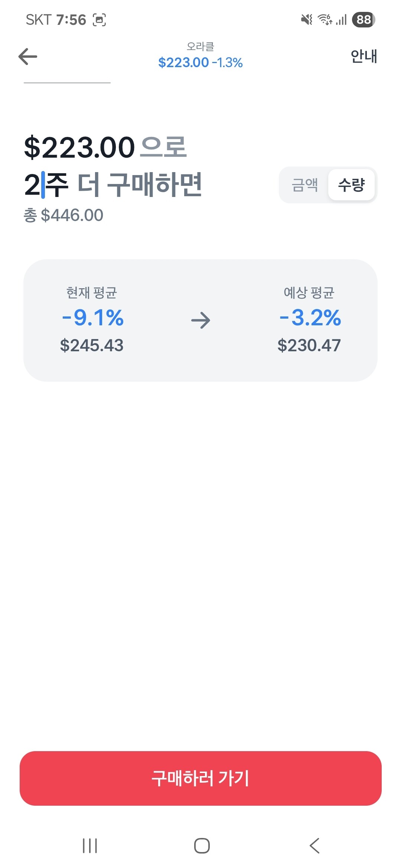Tap the 예상 평균 -3.2% value

[310, 318]
